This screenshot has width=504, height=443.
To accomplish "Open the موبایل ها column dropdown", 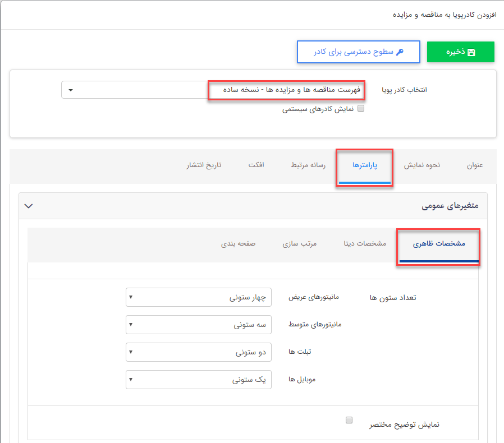I will (x=199, y=380).
